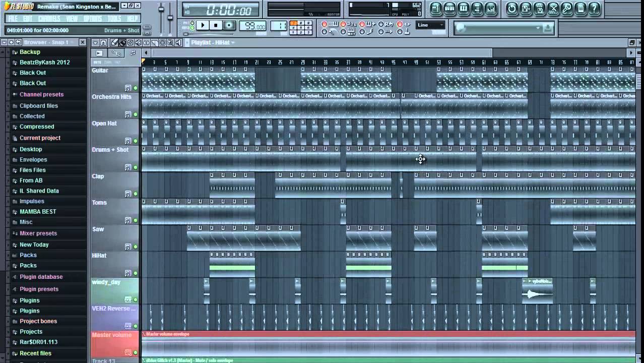Open the Browser options menu arrow
The height and width of the screenshot is (363, 644).
pos(4,42)
